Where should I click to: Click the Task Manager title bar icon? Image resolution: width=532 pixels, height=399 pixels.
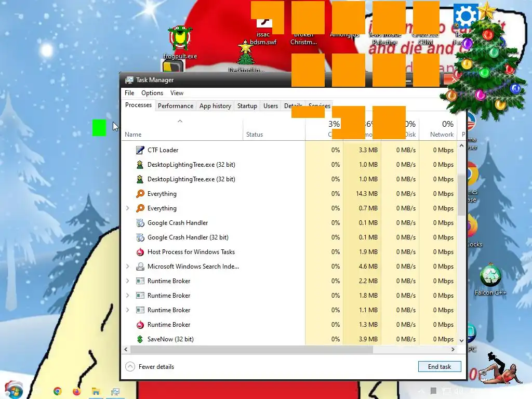(129, 80)
